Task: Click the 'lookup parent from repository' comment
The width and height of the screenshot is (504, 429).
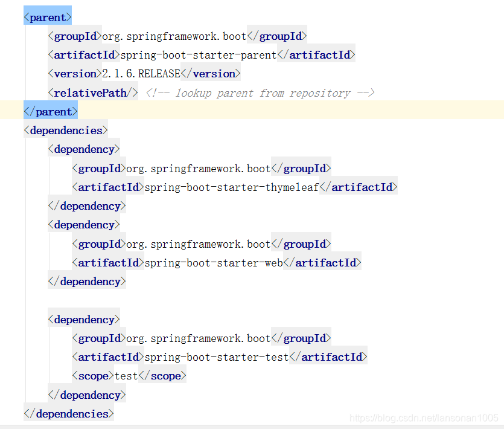Action: coord(260,93)
